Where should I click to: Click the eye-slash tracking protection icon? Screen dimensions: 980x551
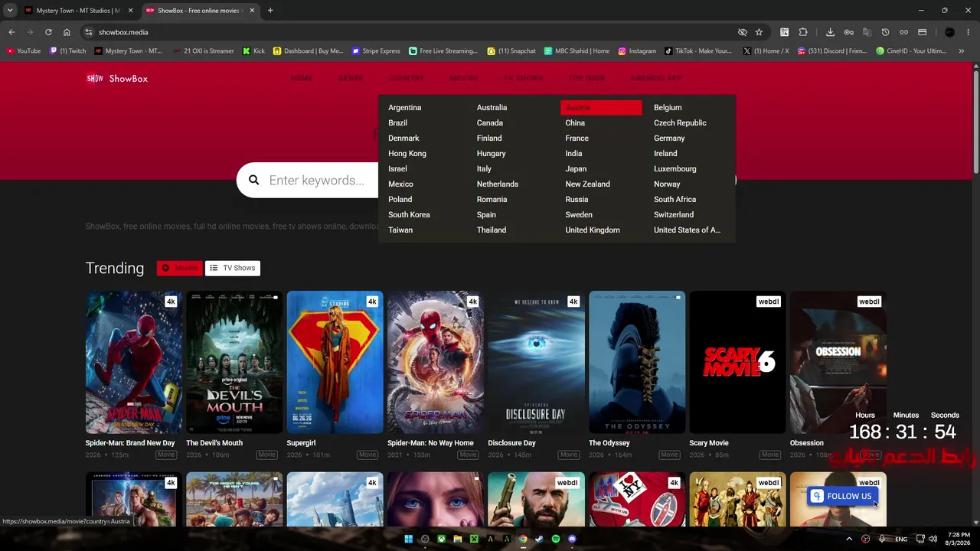tap(742, 32)
